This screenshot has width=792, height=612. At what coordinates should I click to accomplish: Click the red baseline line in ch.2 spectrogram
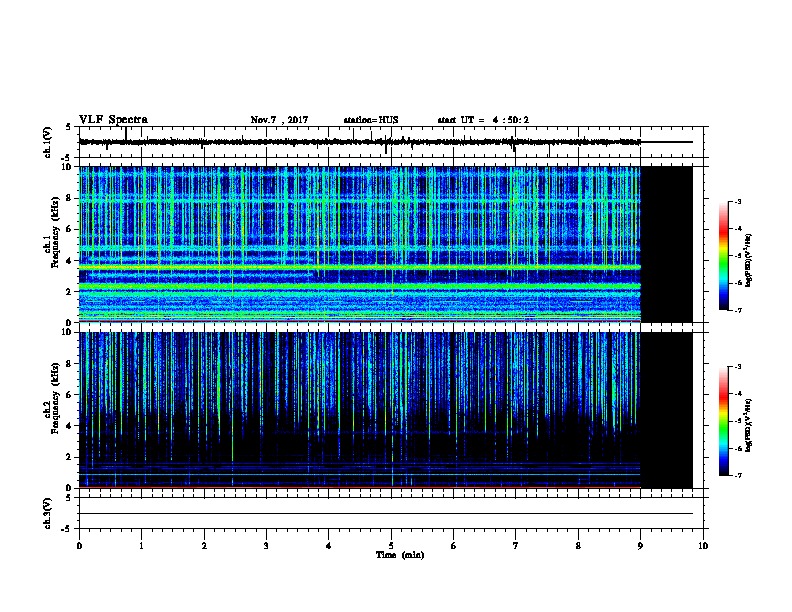click(360, 487)
